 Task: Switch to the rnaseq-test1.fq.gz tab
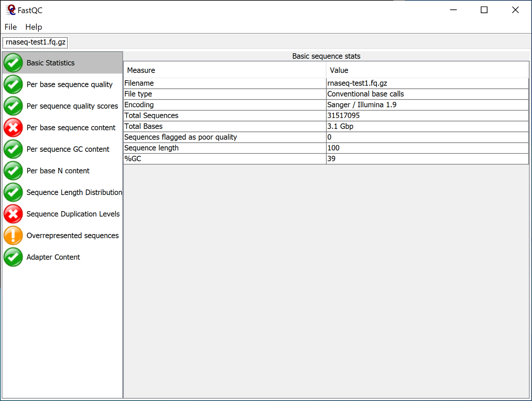[x=36, y=42]
